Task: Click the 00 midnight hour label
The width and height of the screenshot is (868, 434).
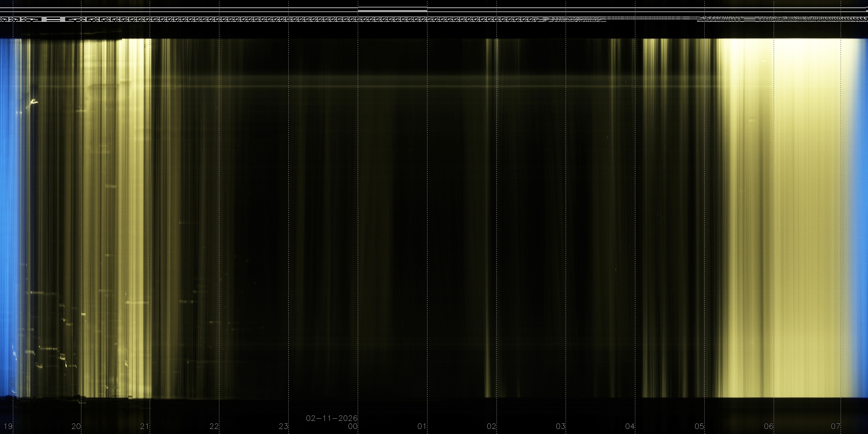Action: [353, 426]
